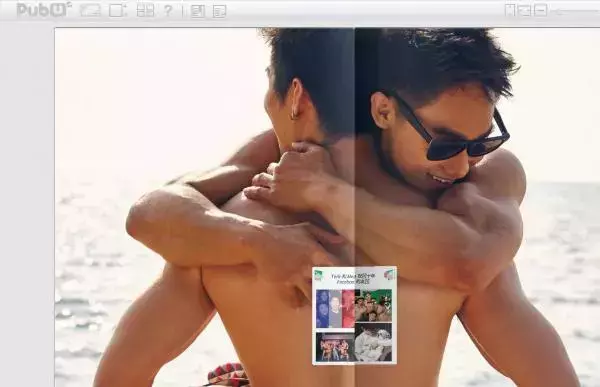Choose the fit-width icon at top right

(x=525, y=10)
